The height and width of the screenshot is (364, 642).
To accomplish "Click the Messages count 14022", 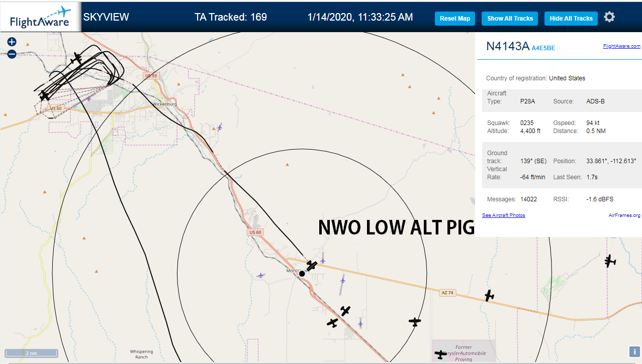I will [529, 199].
